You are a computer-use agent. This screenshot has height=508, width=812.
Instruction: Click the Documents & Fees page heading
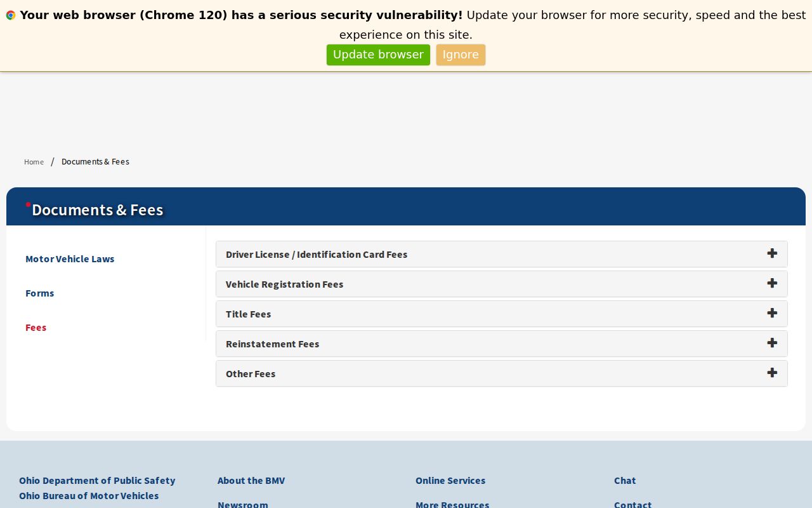98,210
